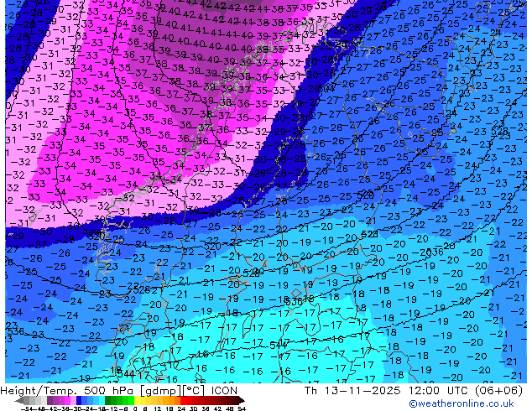
Task: Click the 'Th 13-11-2025' date text
Action: tap(352, 391)
